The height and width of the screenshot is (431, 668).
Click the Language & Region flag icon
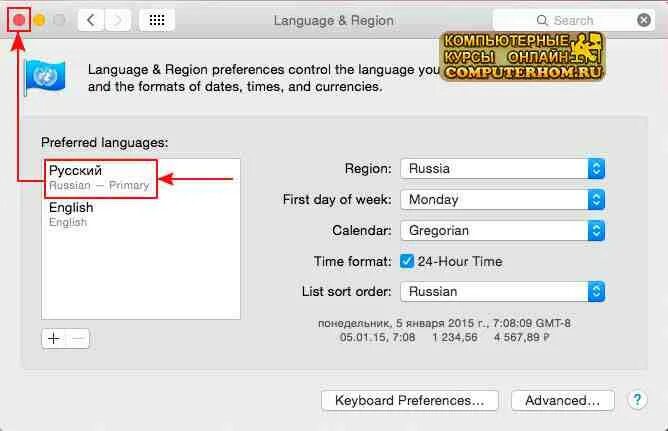pos(45,77)
